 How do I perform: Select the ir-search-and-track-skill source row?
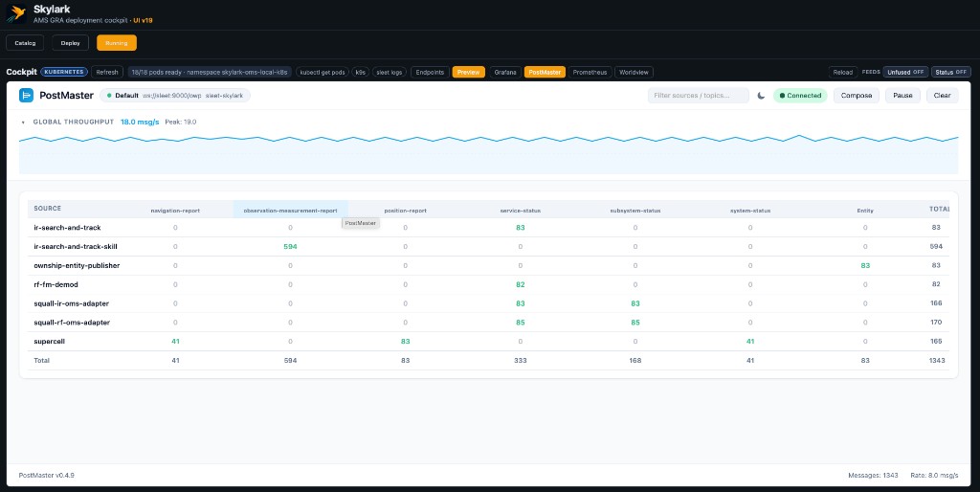pyautogui.click(x=488, y=247)
